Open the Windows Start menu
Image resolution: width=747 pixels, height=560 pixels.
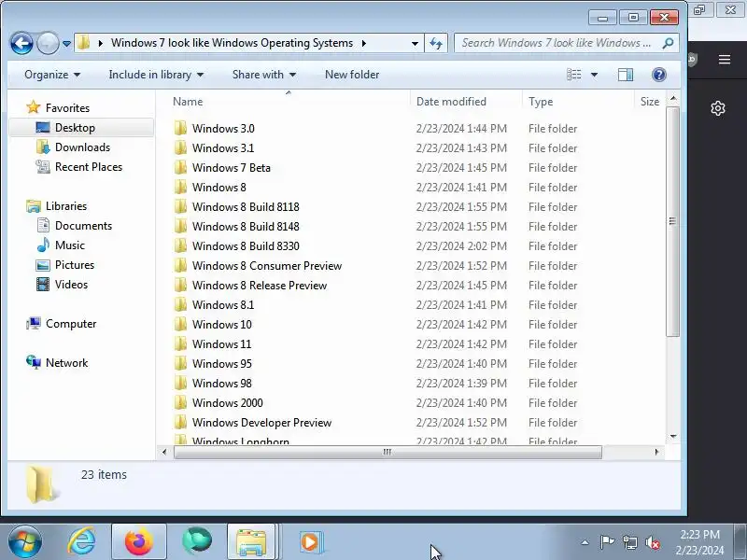pyautogui.click(x=25, y=542)
